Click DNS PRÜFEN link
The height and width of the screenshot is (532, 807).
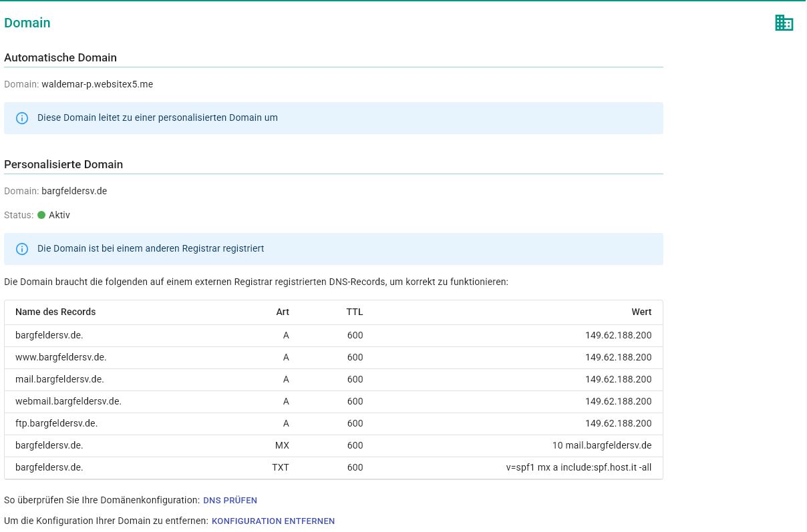coord(230,500)
